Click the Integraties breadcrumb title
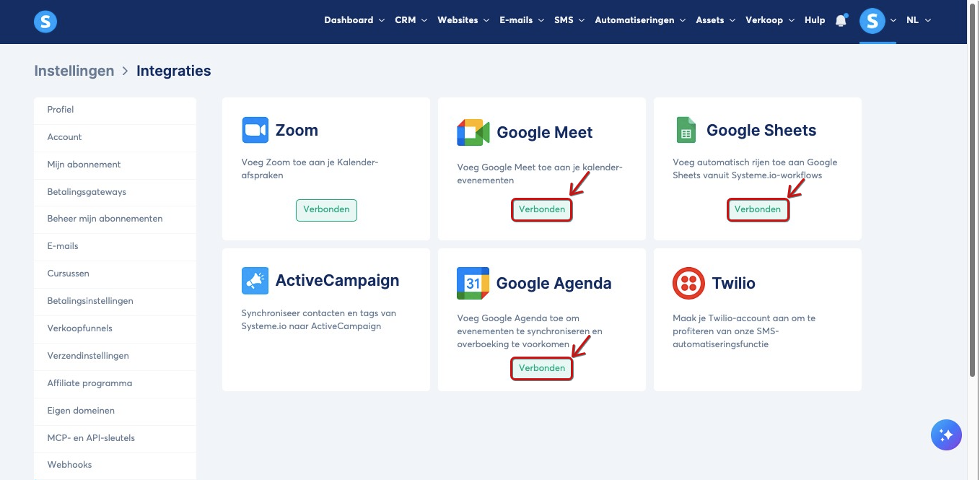The width and height of the screenshot is (980, 480). pos(174,71)
